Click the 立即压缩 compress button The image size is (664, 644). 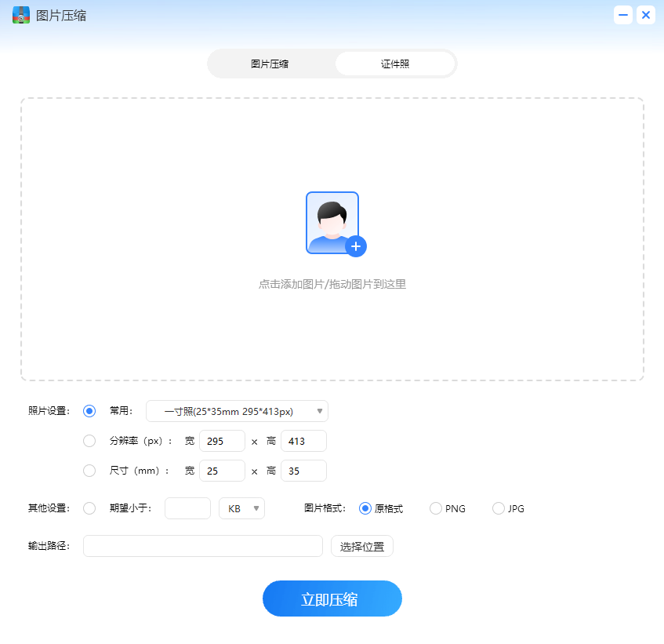tap(332, 598)
